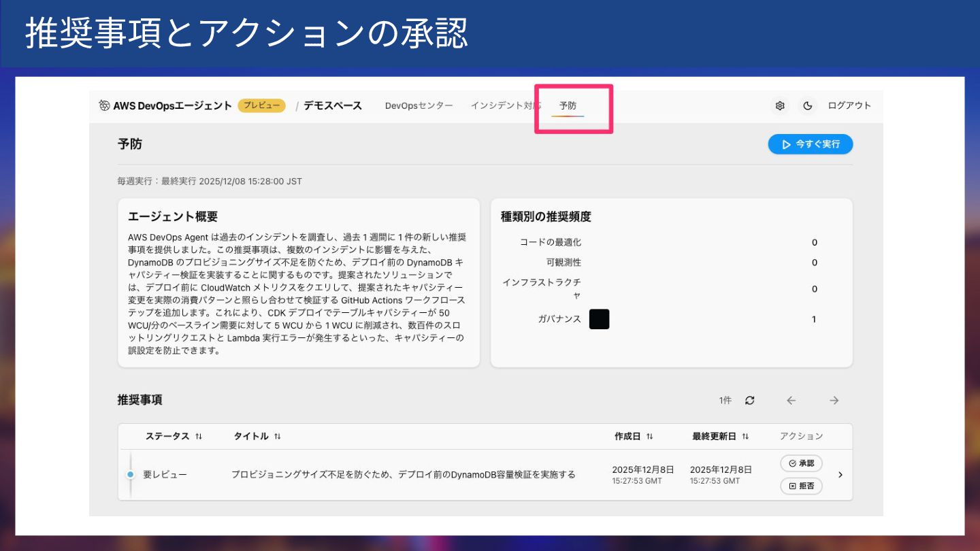Click the blue status dot for 要レビュー

130,475
